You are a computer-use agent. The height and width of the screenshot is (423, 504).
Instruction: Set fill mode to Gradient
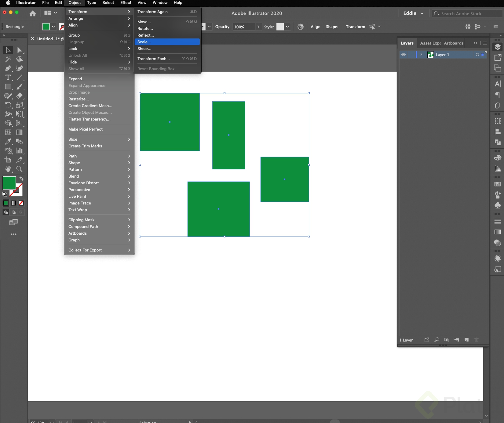click(13, 203)
